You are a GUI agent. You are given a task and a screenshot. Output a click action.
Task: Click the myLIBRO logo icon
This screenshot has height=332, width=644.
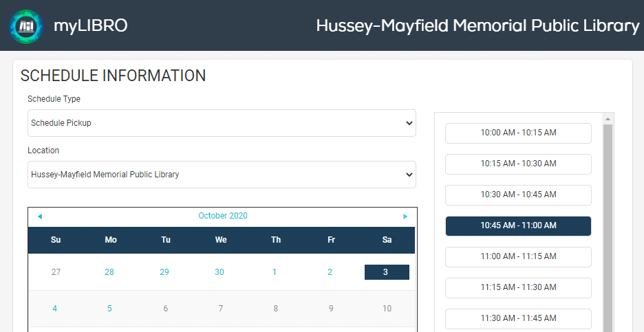(26, 26)
